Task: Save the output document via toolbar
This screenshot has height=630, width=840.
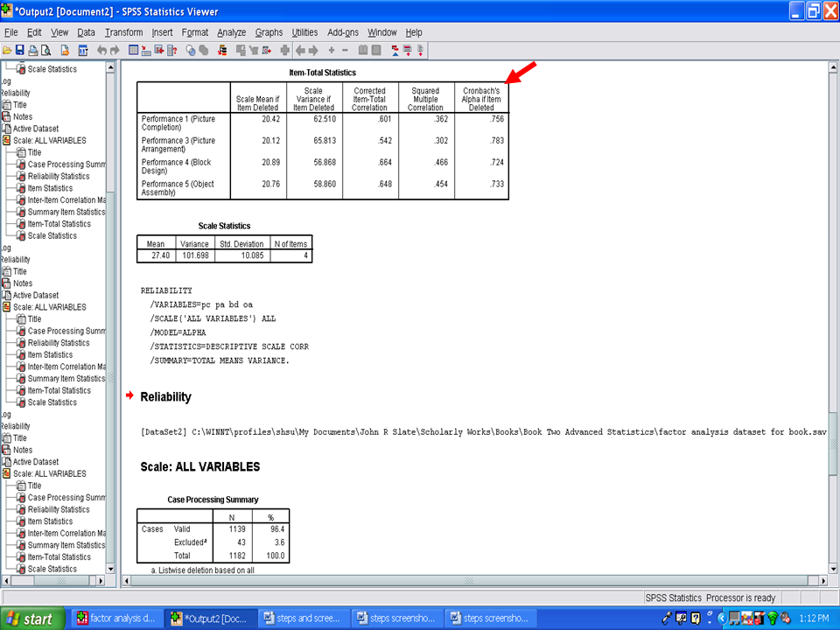Action: pyautogui.click(x=19, y=51)
